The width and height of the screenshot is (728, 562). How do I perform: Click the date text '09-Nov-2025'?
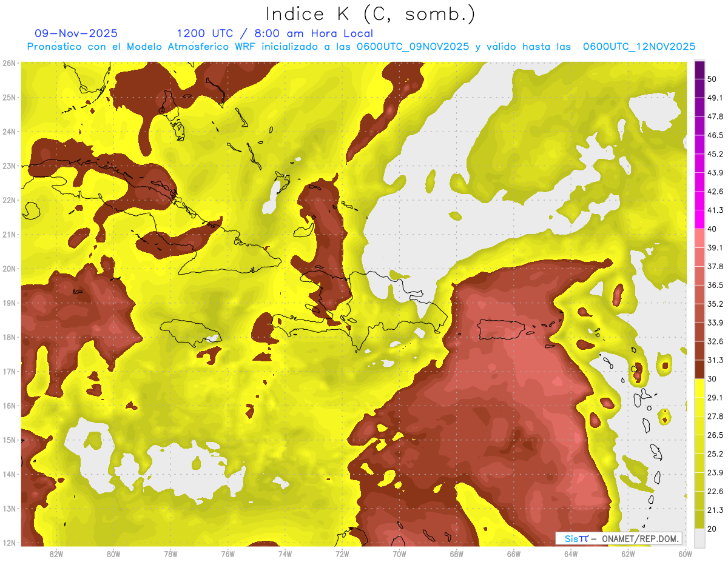coord(76,33)
